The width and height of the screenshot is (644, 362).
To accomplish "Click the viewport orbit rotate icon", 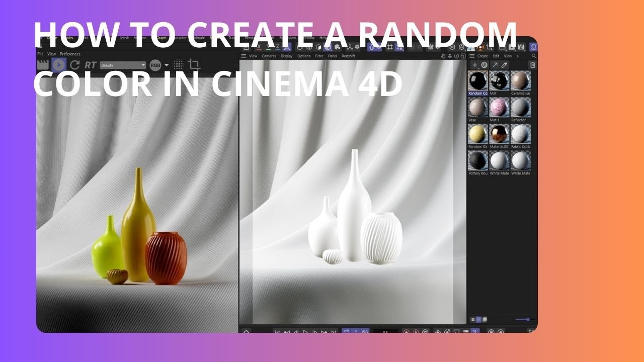I will tap(456, 56).
